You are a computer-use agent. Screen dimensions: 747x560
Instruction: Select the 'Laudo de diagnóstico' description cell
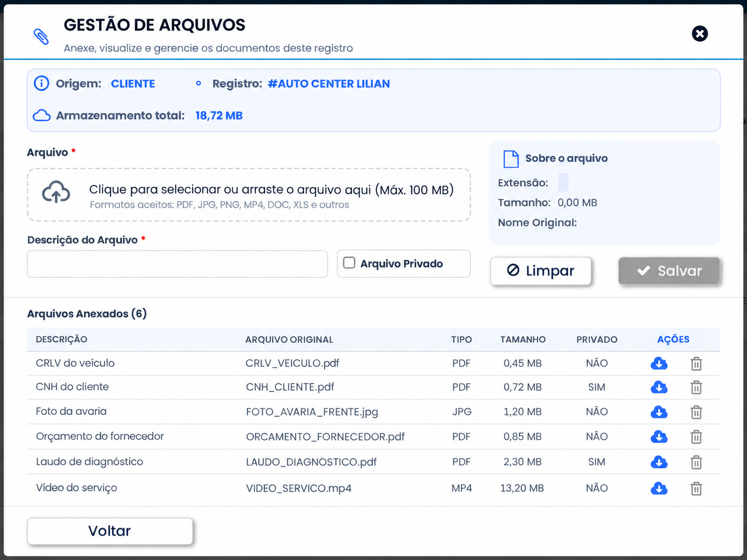tap(89, 462)
